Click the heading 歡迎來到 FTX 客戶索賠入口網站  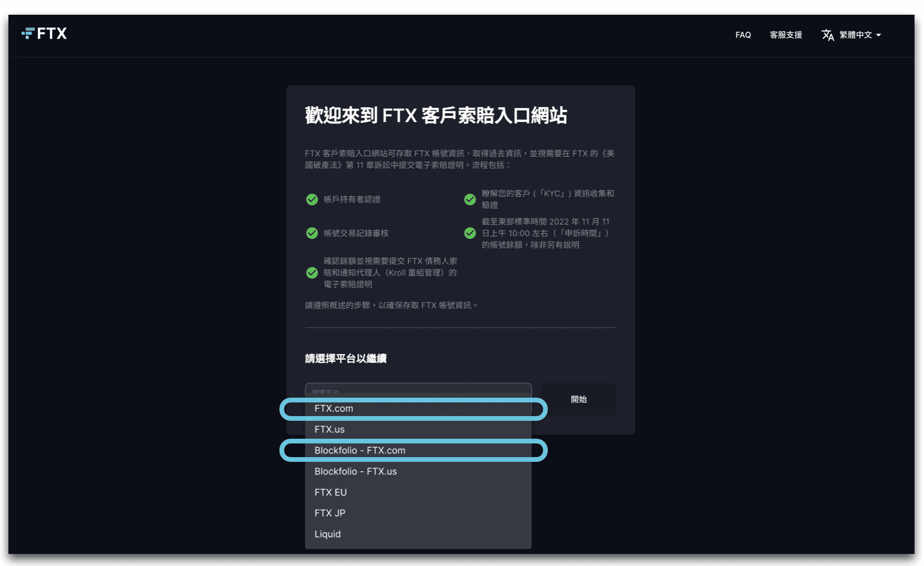coord(436,115)
